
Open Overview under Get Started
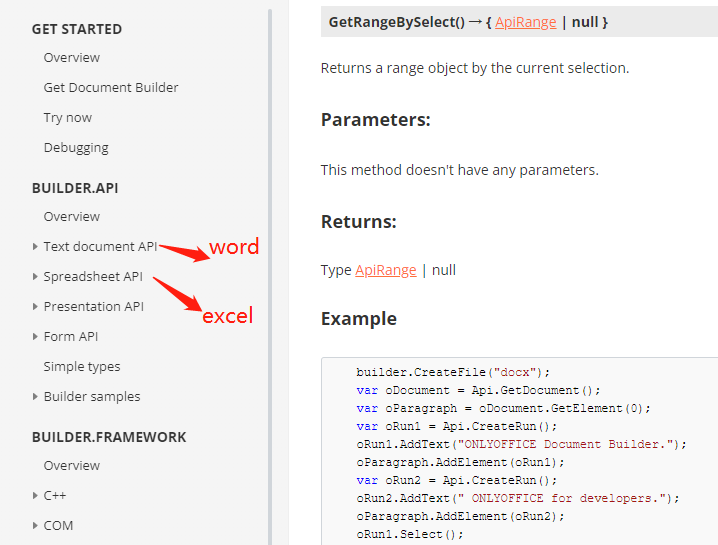[x=72, y=58]
